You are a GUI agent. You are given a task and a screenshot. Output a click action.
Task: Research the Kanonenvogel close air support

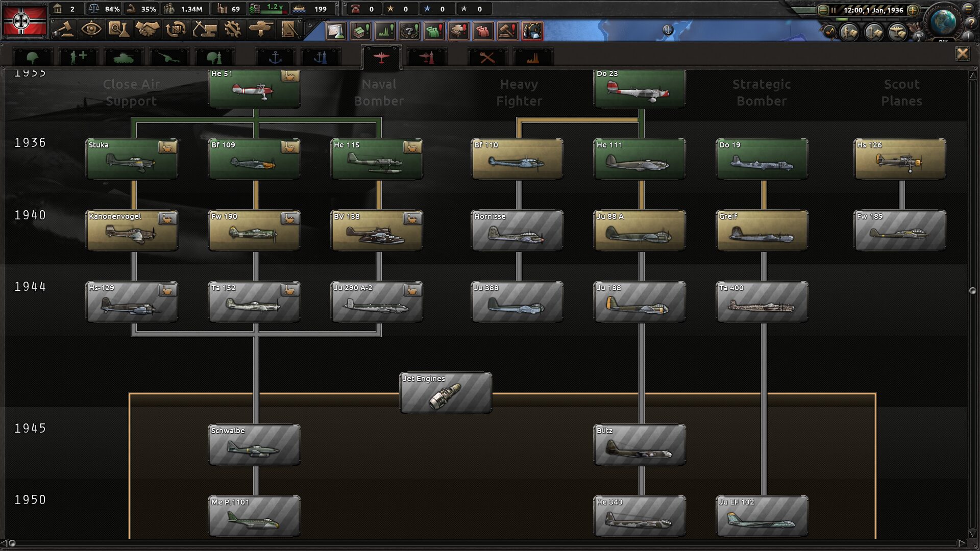coord(132,230)
